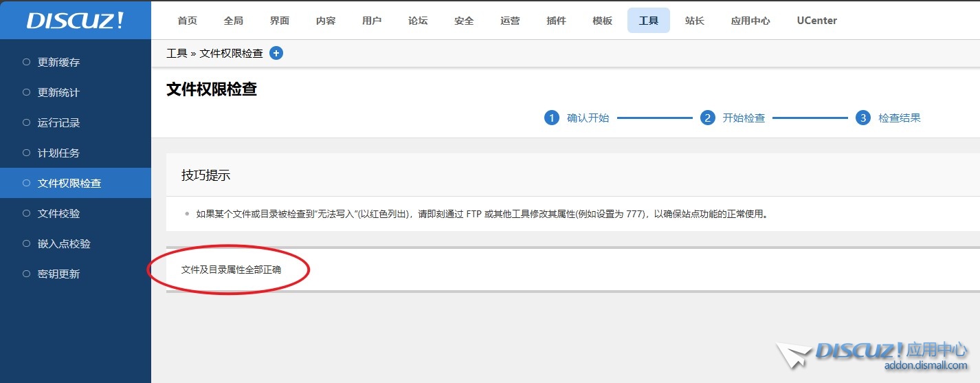Open the 论坛 top menu
The image size is (980, 383).
(x=418, y=21)
